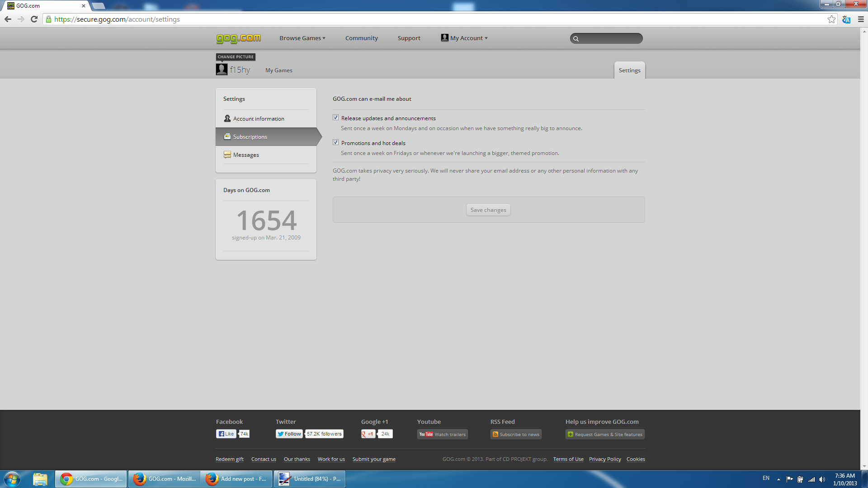Expand the Browse Games dropdown
Viewport: 868px width, 488px height.
click(302, 38)
